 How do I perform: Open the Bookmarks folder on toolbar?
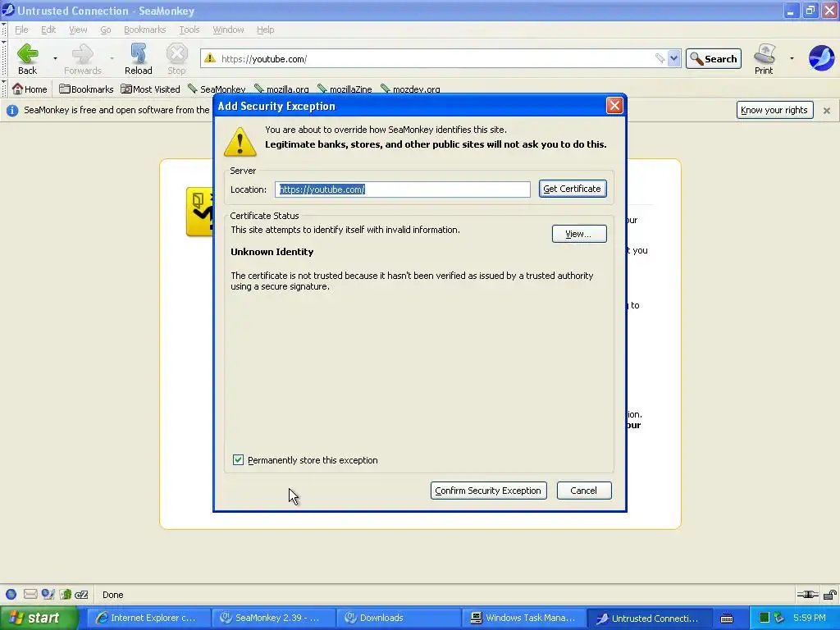tap(86, 89)
